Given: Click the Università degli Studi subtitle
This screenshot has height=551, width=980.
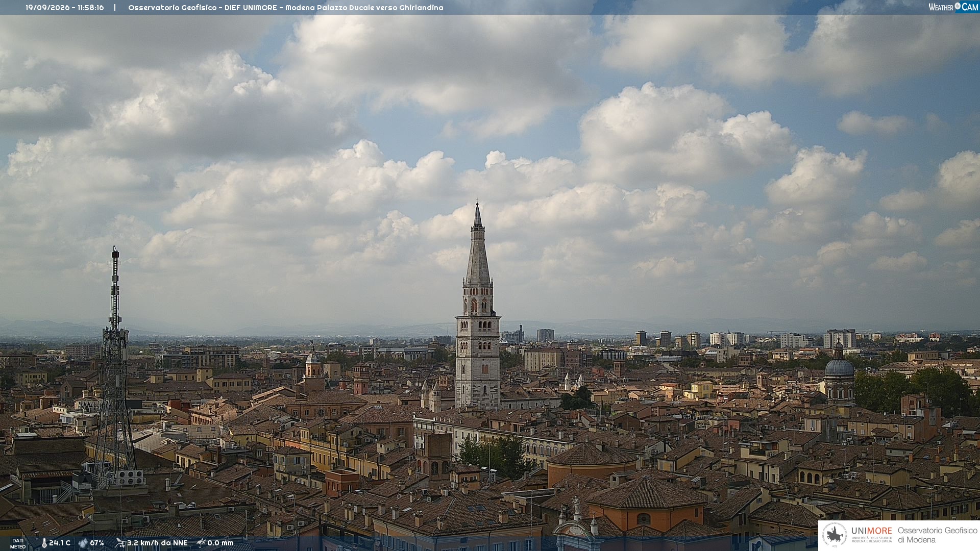Looking at the screenshot, I should (x=872, y=539).
